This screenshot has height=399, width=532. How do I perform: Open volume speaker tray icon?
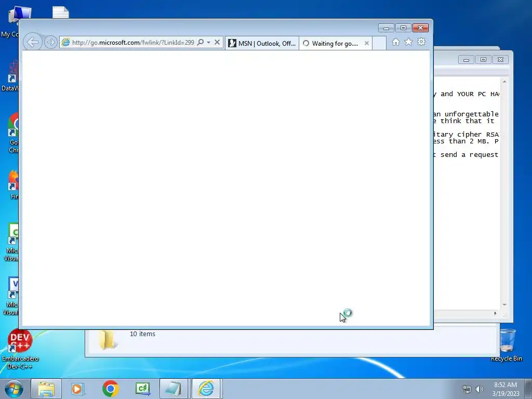point(480,389)
